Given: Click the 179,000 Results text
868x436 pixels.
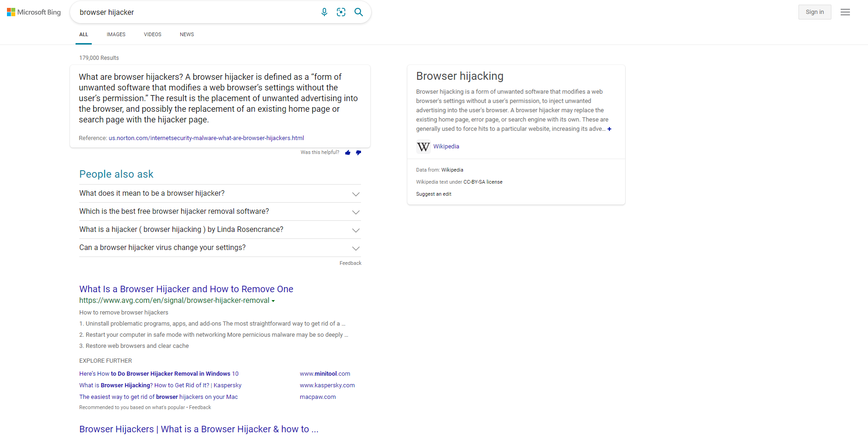Looking at the screenshot, I should coord(99,58).
